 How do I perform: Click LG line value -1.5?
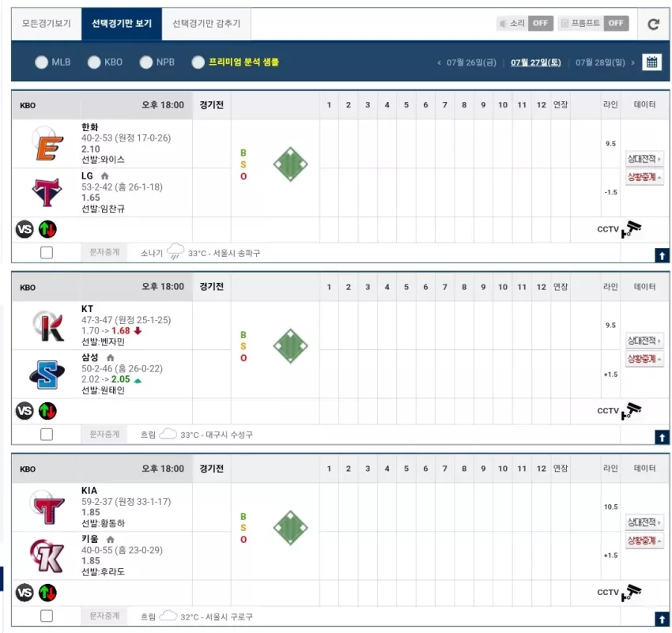[x=610, y=192]
